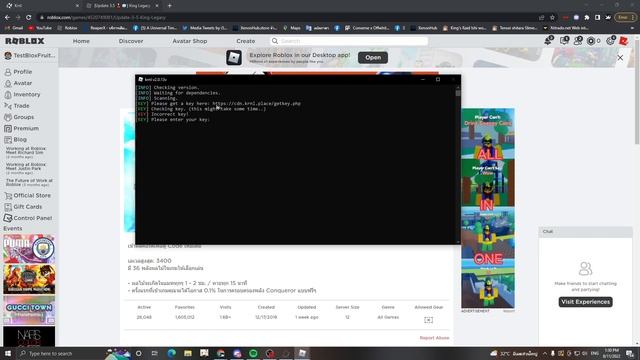Image resolution: width=640 pixels, height=360 pixels.
Task: Open the messages icon in Roblox header
Action: coord(564,40)
